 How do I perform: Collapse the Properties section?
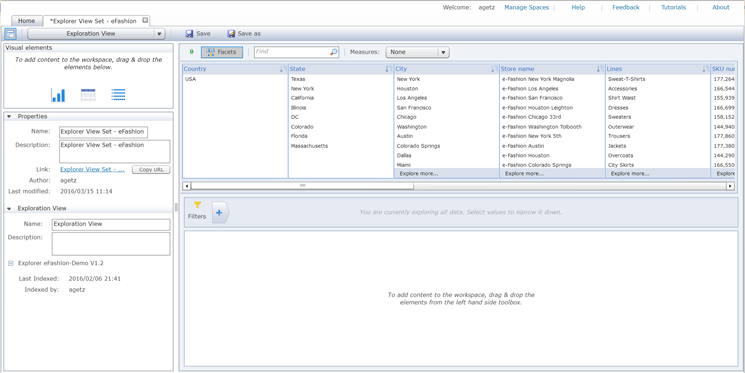[x=9, y=116]
